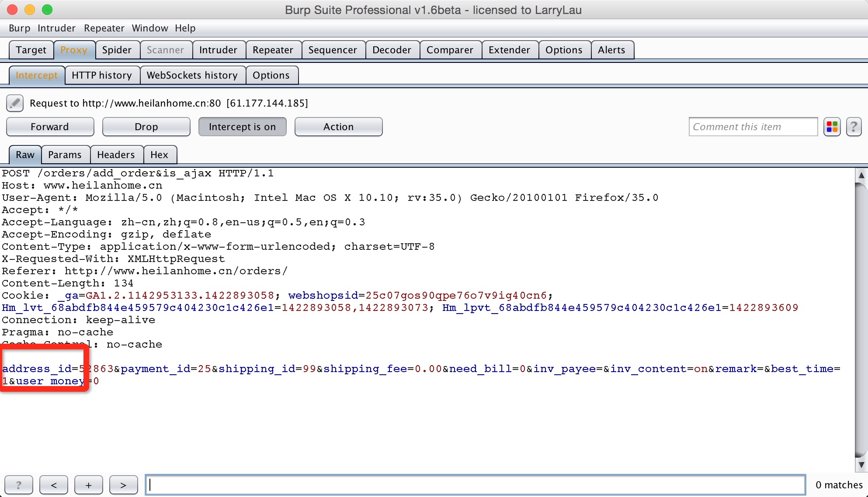Screen dimensions: 868x497
Task: Go to previous search match
Action: click(54, 485)
